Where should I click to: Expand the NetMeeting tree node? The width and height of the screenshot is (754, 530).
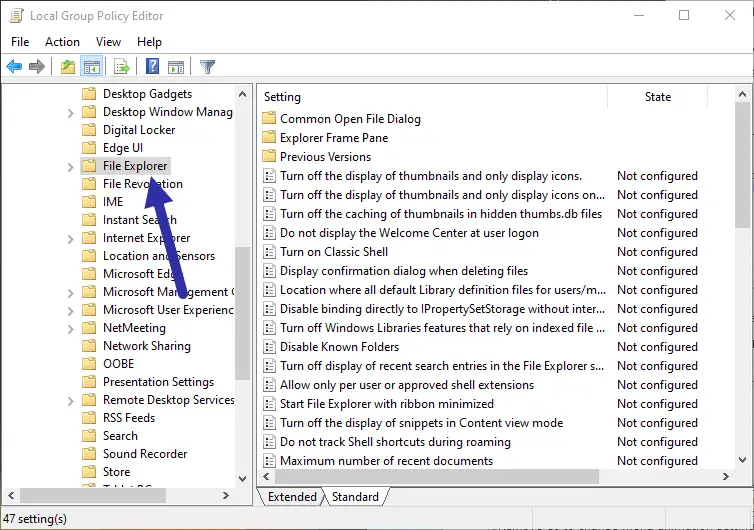tap(71, 329)
